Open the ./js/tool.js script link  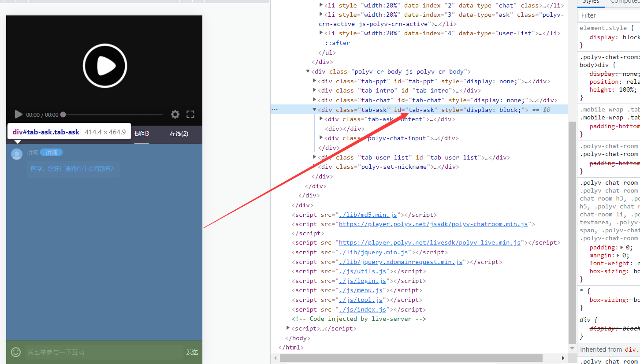[361, 300]
